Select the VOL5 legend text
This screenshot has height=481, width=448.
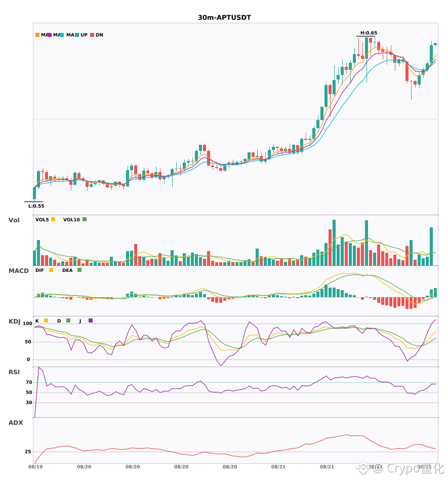(x=42, y=220)
